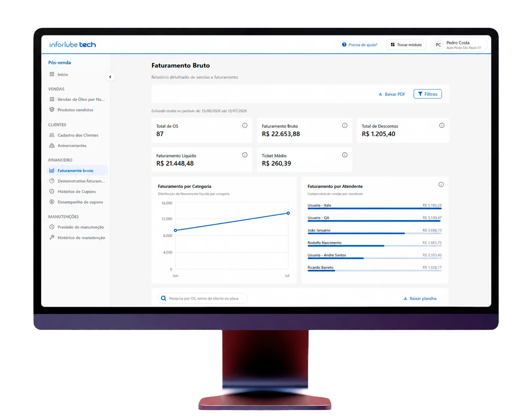The height and width of the screenshot is (419, 532).
Task: Click the João Januário attendant row
Action: point(375,231)
